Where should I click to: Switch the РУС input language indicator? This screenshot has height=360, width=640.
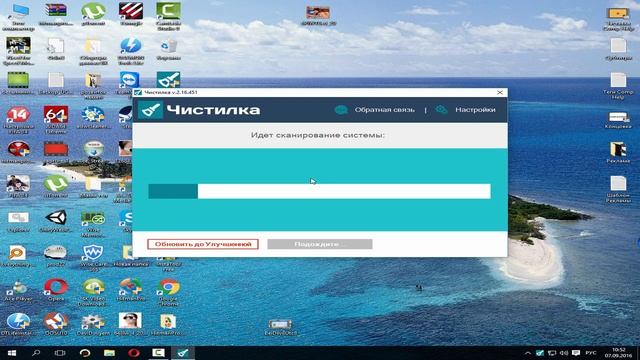coord(591,353)
